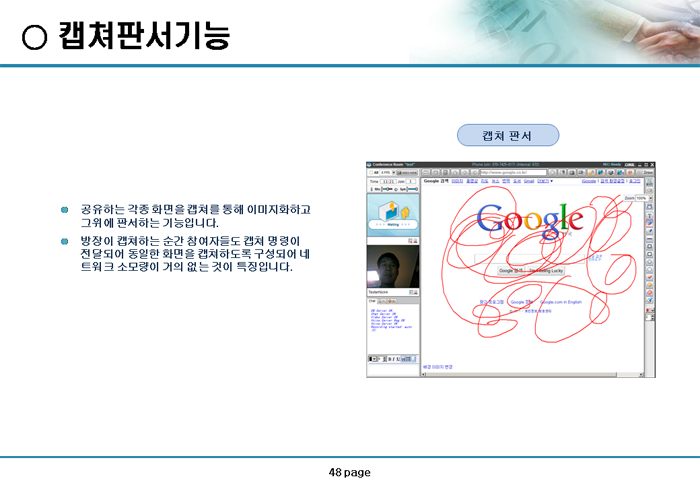Enable the All checkbox
Image resolution: width=700 pixels, height=485 pixels.
371,172
